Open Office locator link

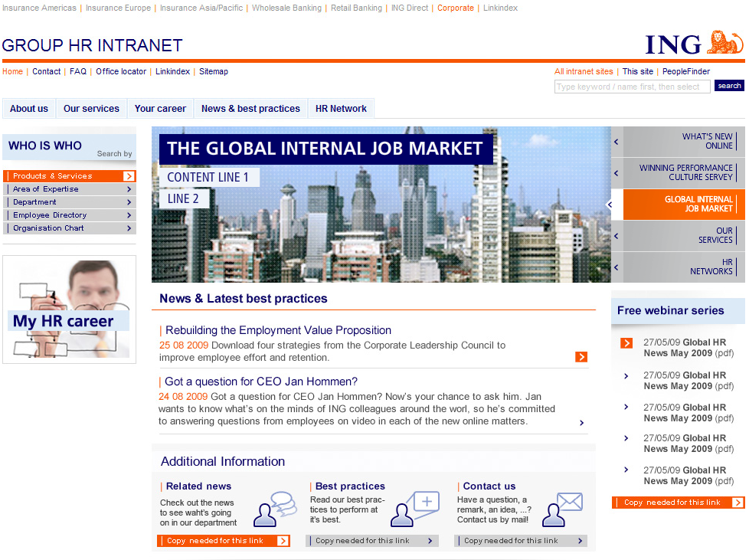click(x=121, y=71)
